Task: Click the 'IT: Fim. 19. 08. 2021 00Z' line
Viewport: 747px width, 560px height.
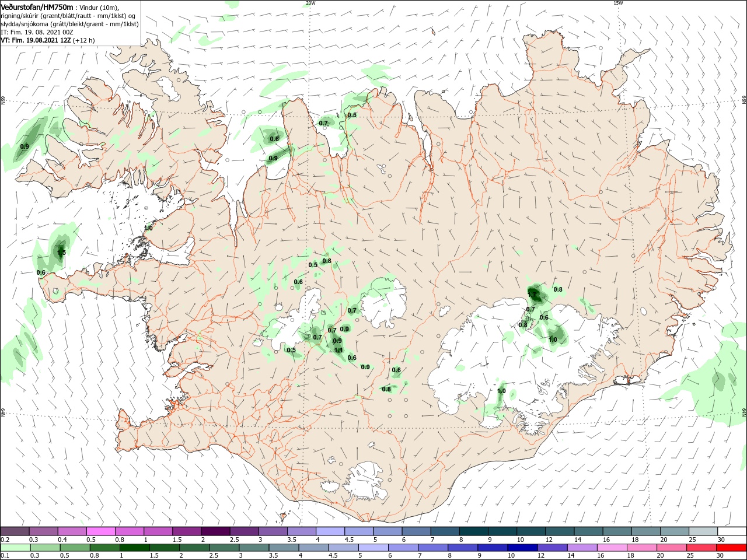Action: click(x=37, y=33)
